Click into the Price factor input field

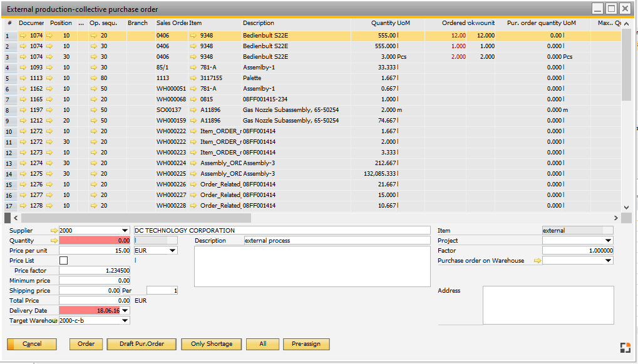click(x=95, y=271)
